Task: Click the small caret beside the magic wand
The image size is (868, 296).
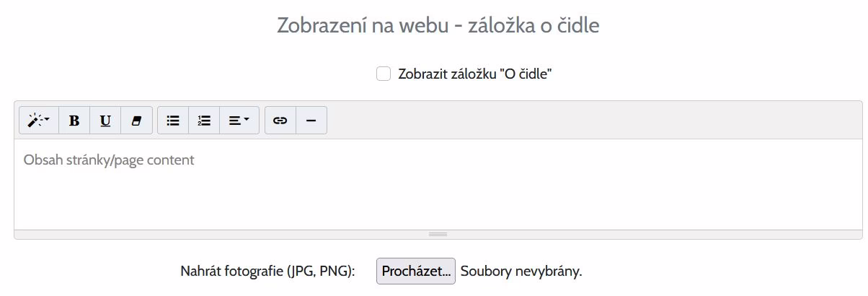Action: point(48,121)
